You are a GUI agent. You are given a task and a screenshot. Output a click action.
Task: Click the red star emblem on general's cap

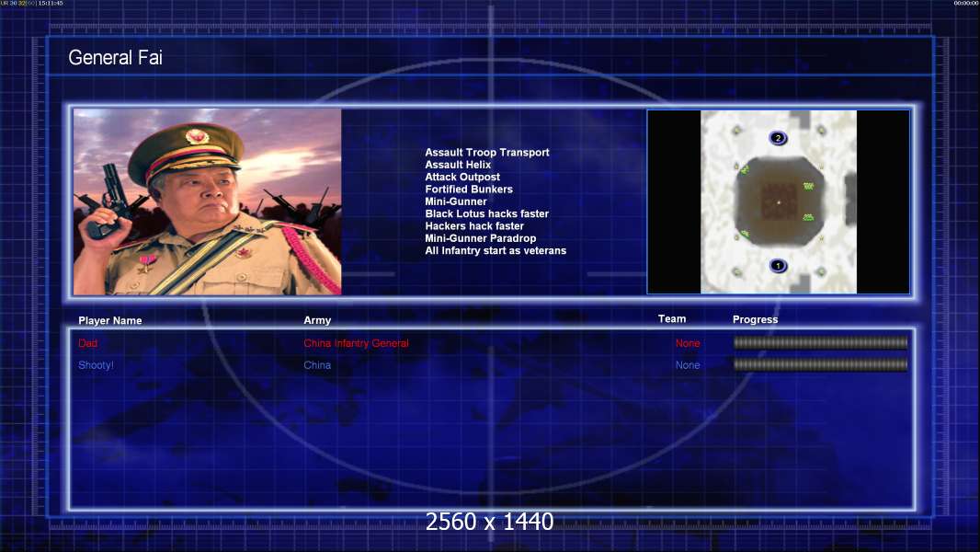pyautogui.click(x=192, y=138)
